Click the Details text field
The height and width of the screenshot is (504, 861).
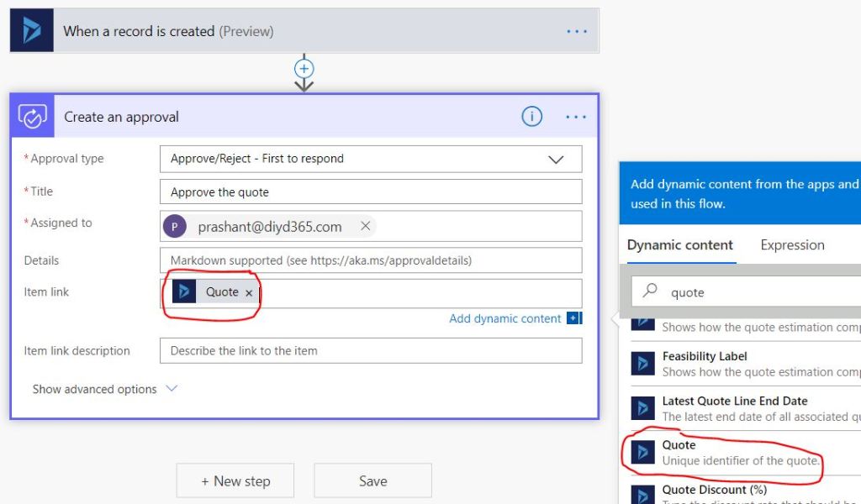click(370, 260)
